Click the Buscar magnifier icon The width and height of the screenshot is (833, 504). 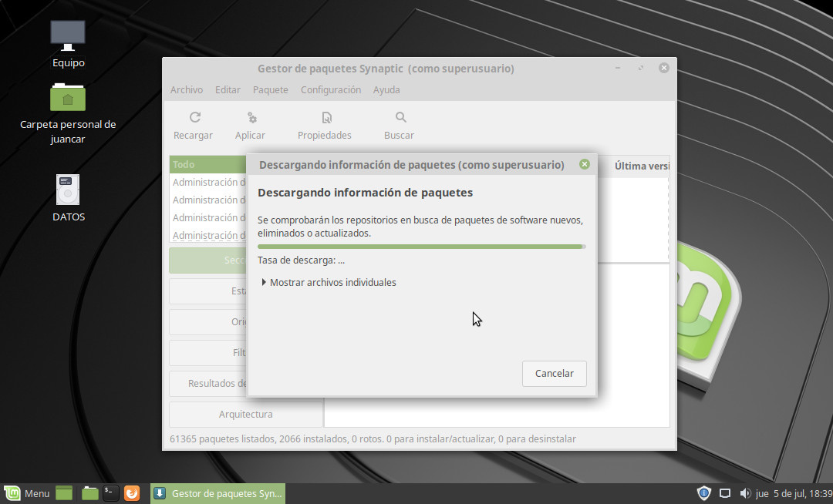click(x=400, y=118)
